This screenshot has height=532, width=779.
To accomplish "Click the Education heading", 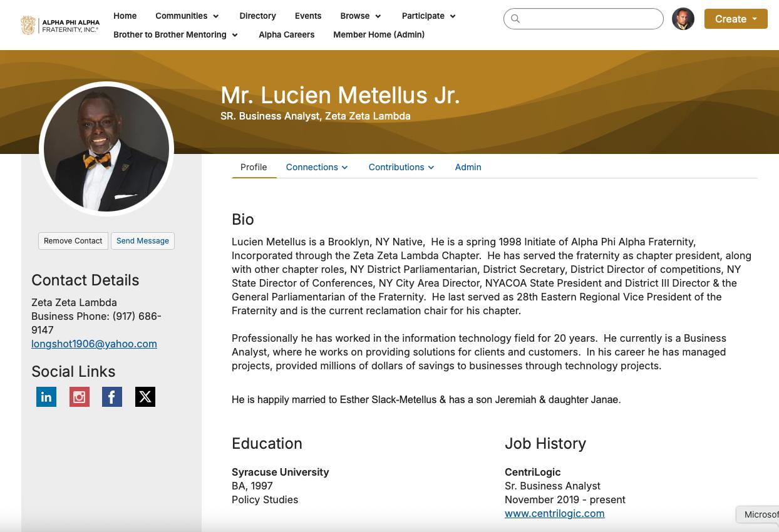I will [267, 443].
